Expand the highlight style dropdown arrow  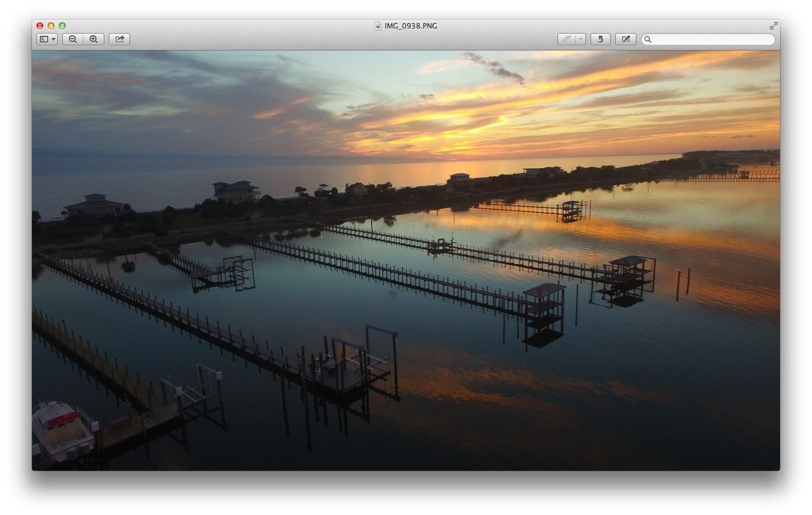pyautogui.click(x=581, y=39)
